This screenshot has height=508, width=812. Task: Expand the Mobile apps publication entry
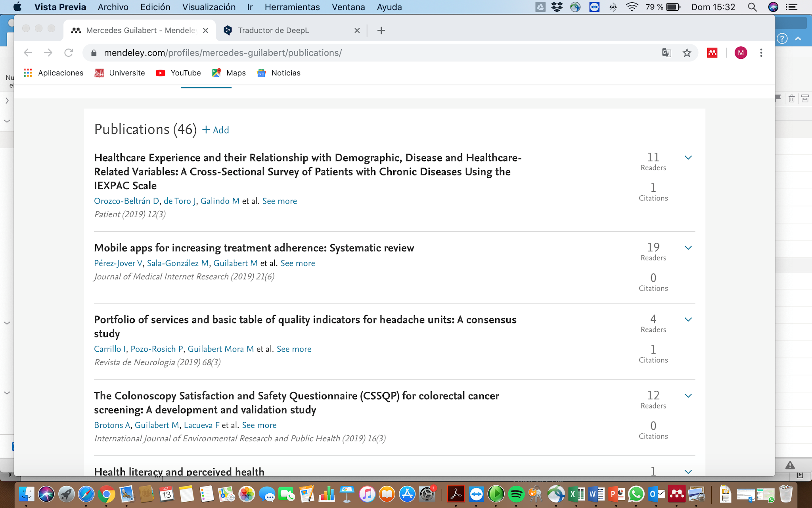[688, 248]
